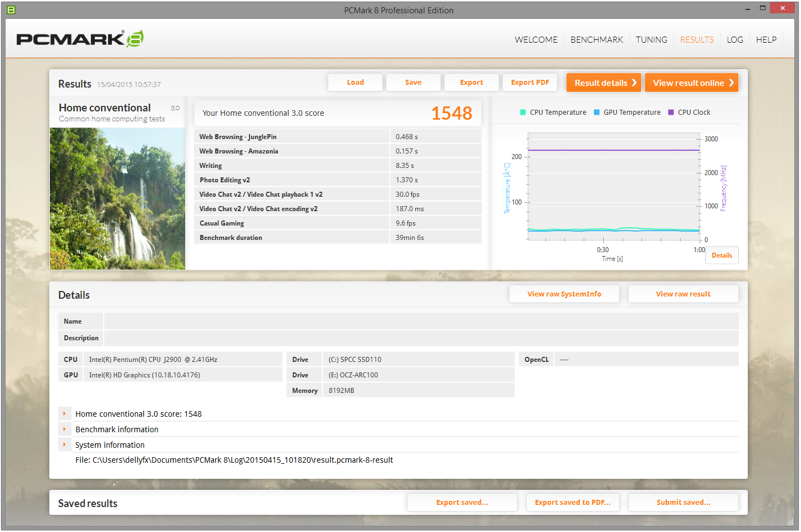Viewport: 801px width, 532px height.
Task: Click View result online
Action: (x=691, y=83)
